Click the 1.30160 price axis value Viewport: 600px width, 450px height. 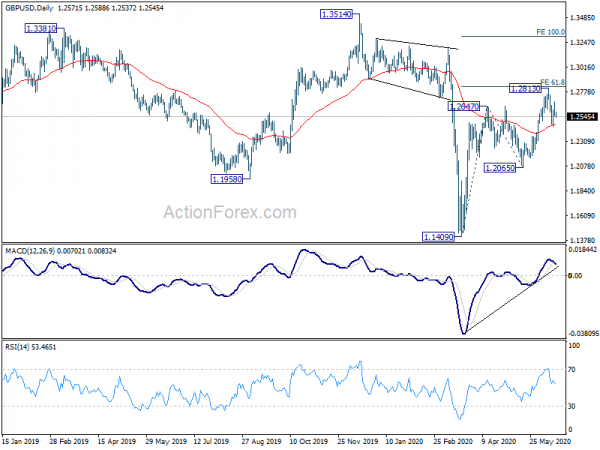tap(582, 67)
